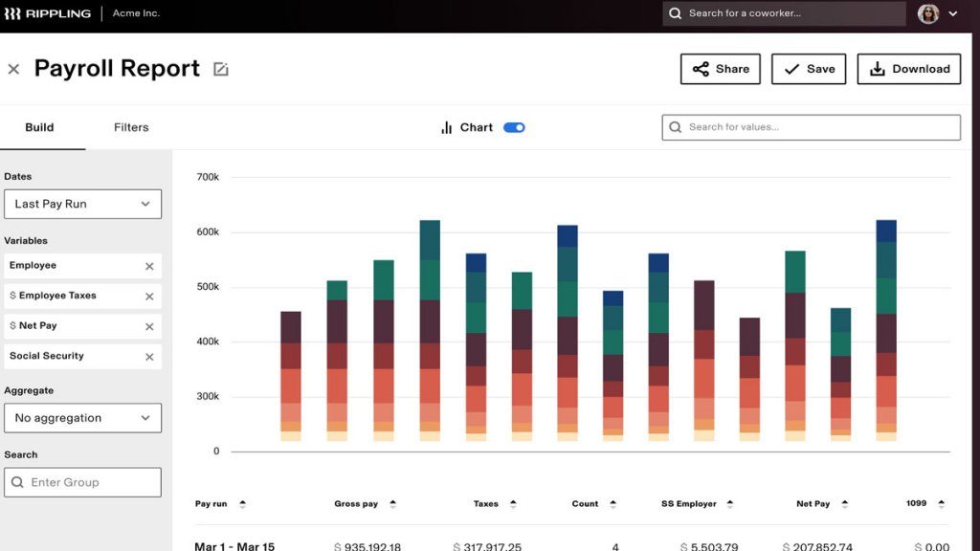This screenshot has width=980, height=551.
Task: Click the Search for values field
Action: click(x=811, y=126)
